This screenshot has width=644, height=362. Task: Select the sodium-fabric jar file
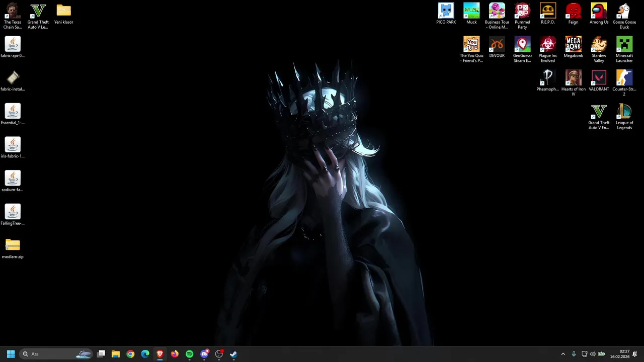coord(13,182)
